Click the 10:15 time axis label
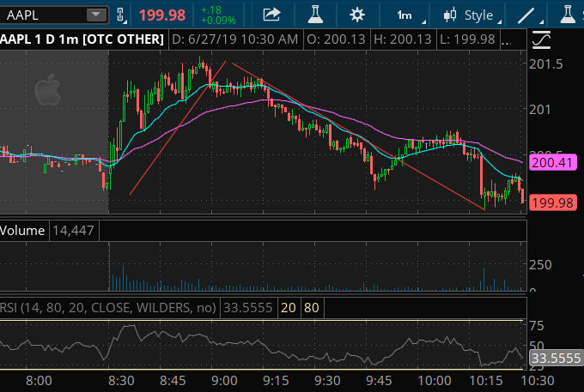Image resolution: width=584 pixels, height=392 pixels. [486, 381]
